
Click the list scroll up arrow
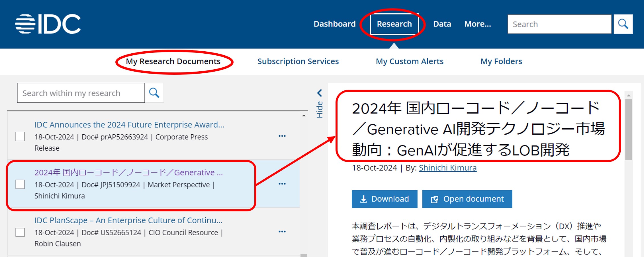point(304,116)
